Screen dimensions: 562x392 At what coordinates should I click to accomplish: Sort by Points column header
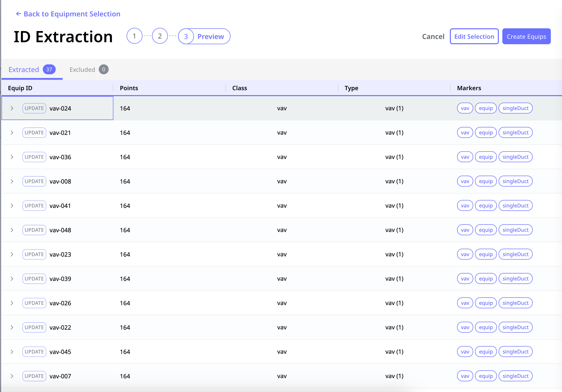tap(129, 88)
